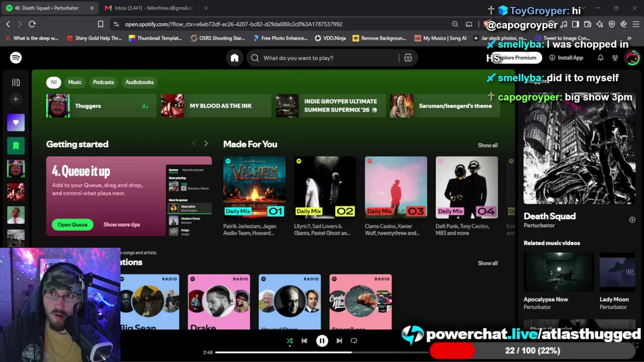Click Install App
The height and width of the screenshot is (362, 644).
click(x=566, y=58)
